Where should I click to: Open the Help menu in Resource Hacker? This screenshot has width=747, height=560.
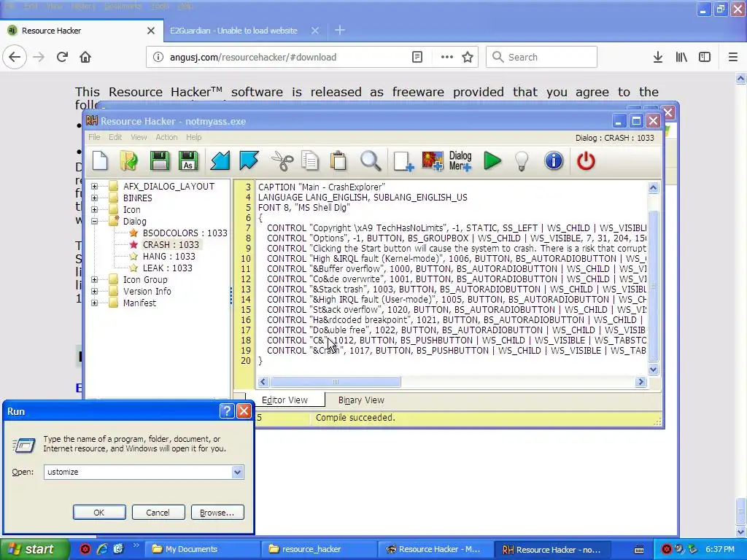pos(193,137)
